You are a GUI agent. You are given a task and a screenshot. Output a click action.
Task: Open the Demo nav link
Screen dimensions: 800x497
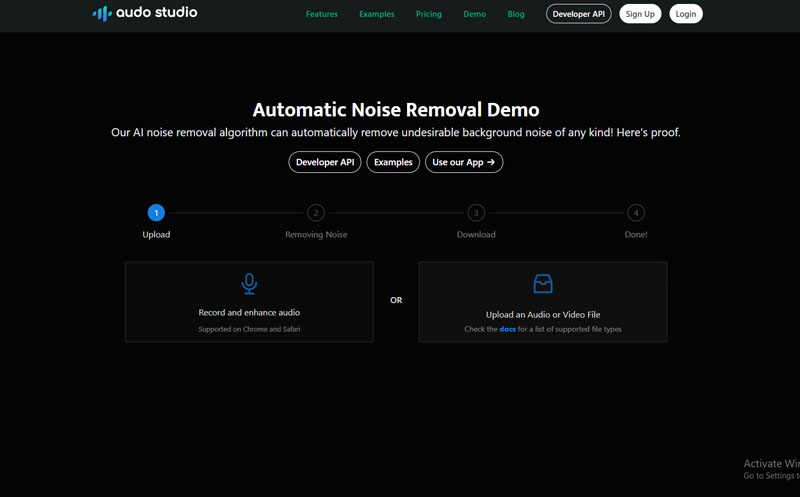coord(474,14)
